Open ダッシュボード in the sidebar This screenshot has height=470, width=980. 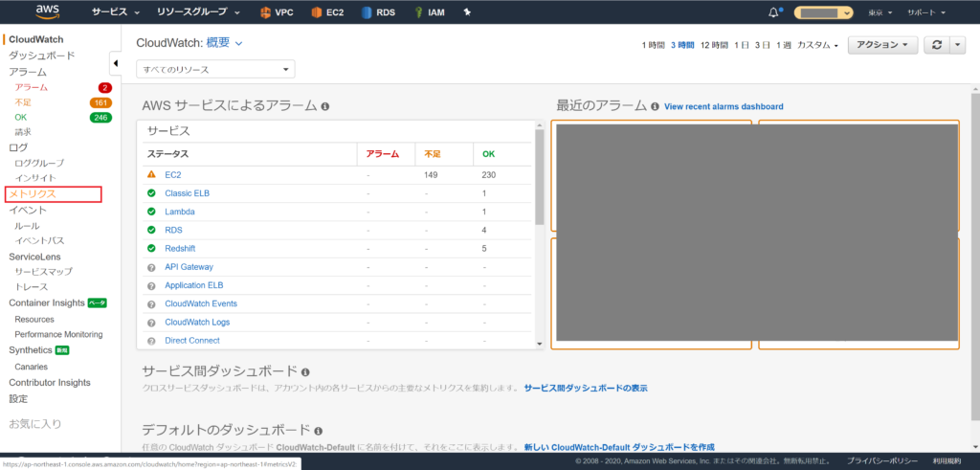[41, 56]
